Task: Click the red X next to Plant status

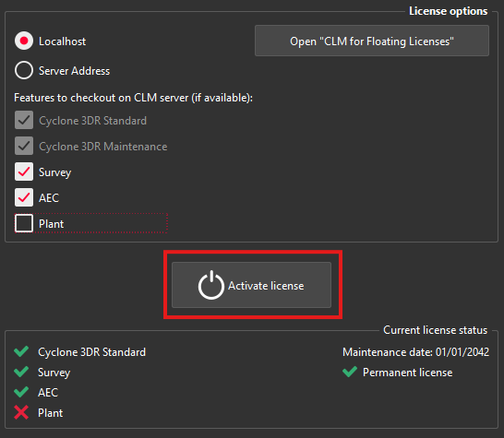Action: click(21, 412)
